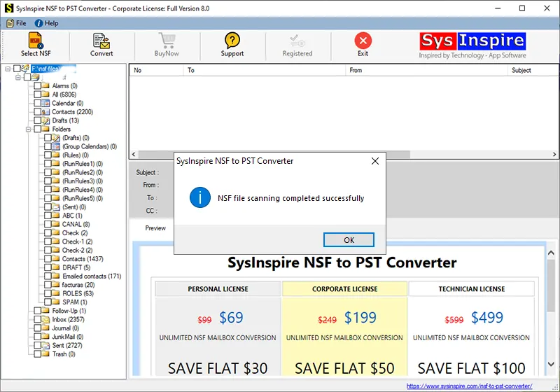The width and height of the screenshot is (560, 392).
Task: Click the Contacts (2200) folder icon
Action: pos(45,112)
